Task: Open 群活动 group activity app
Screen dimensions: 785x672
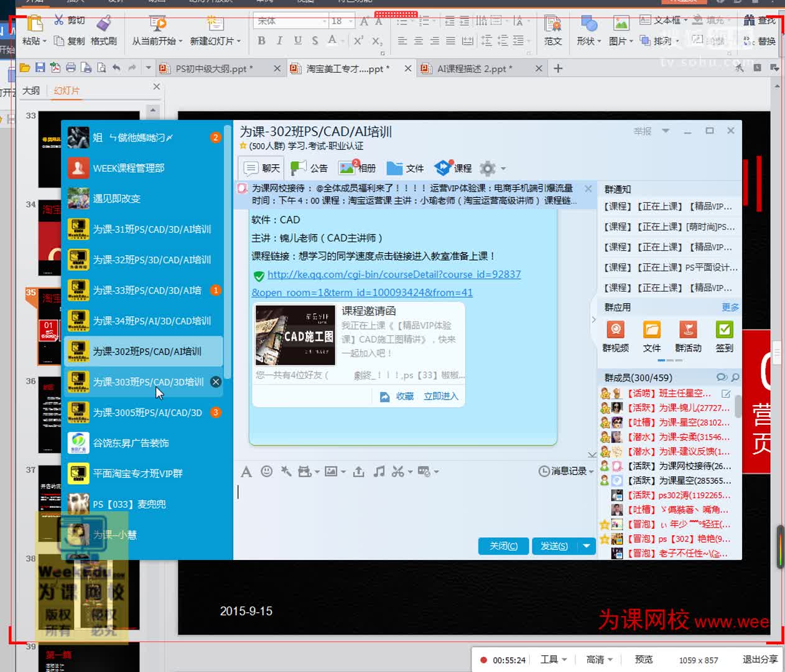Action: click(688, 337)
